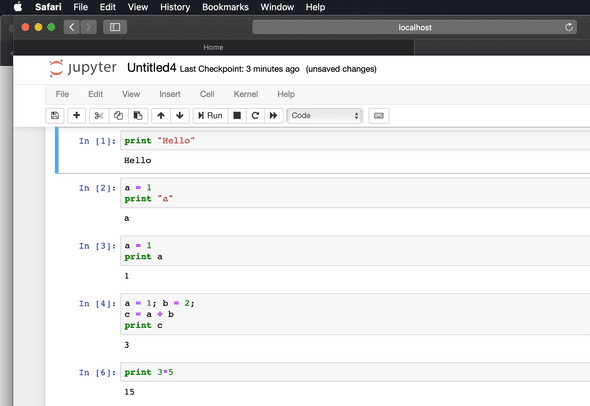Switch to the Home tab
This screenshot has width=590, height=406.
point(213,47)
